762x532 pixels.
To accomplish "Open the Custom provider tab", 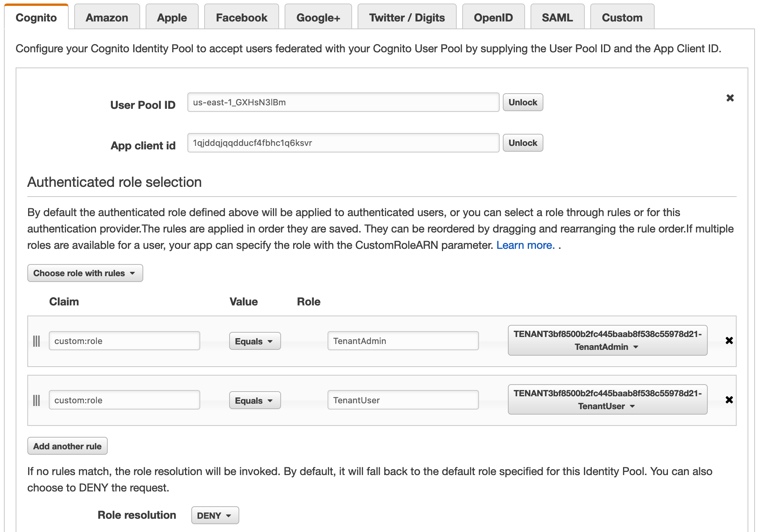I will [x=622, y=17].
